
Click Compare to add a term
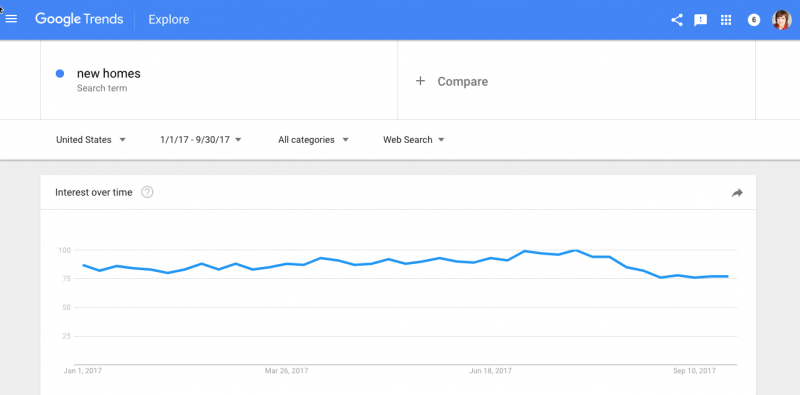[x=463, y=82]
